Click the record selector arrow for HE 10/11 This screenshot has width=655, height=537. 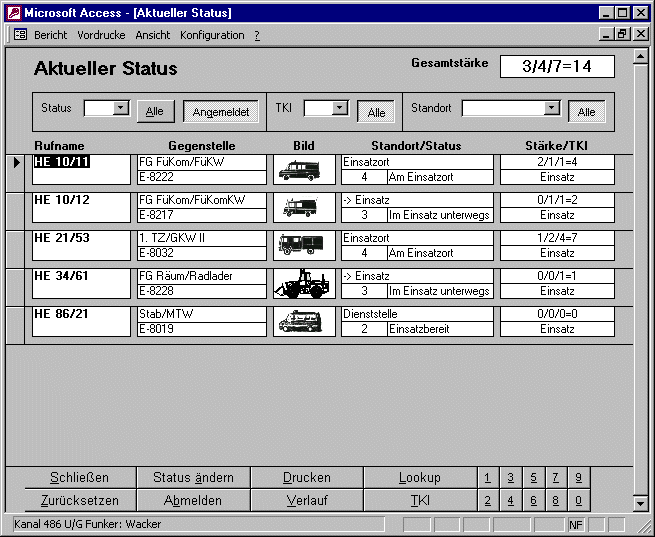point(15,162)
